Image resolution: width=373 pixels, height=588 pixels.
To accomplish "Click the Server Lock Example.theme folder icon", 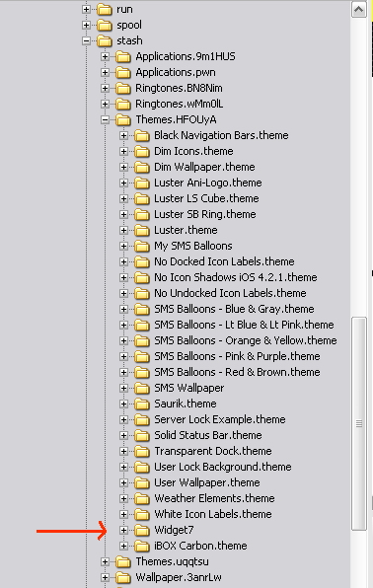I will pyautogui.click(x=142, y=419).
